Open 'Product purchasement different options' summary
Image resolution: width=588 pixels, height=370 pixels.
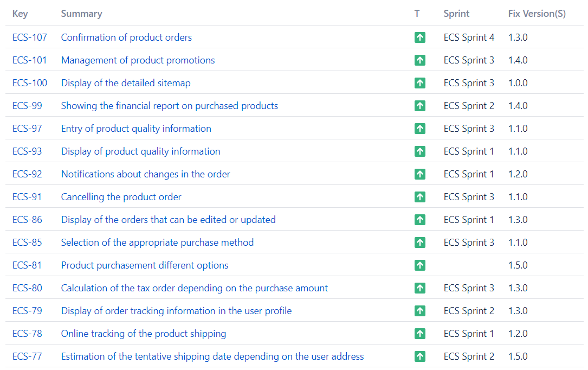pyautogui.click(x=145, y=265)
